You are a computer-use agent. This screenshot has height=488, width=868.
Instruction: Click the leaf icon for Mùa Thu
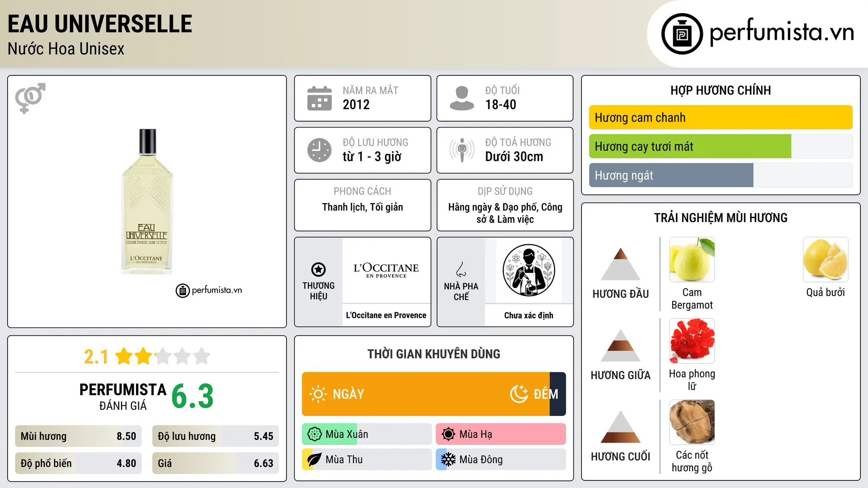point(314,460)
